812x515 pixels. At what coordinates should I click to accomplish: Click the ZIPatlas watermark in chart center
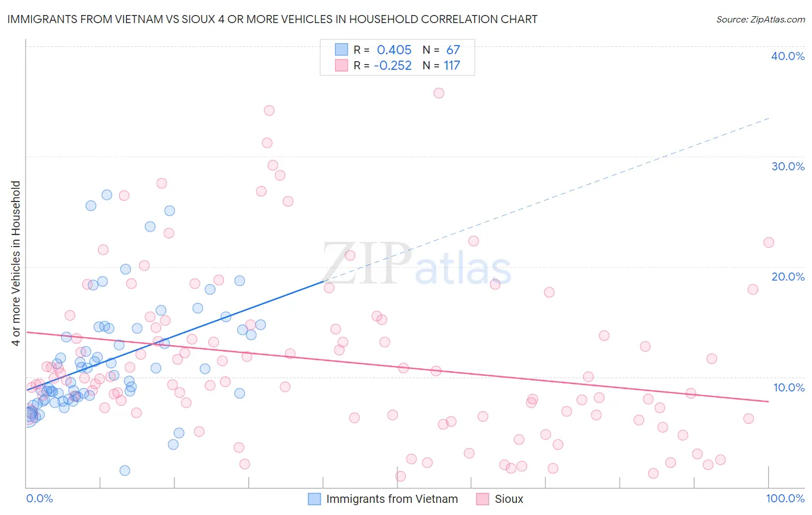pyautogui.click(x=417, y=264)
